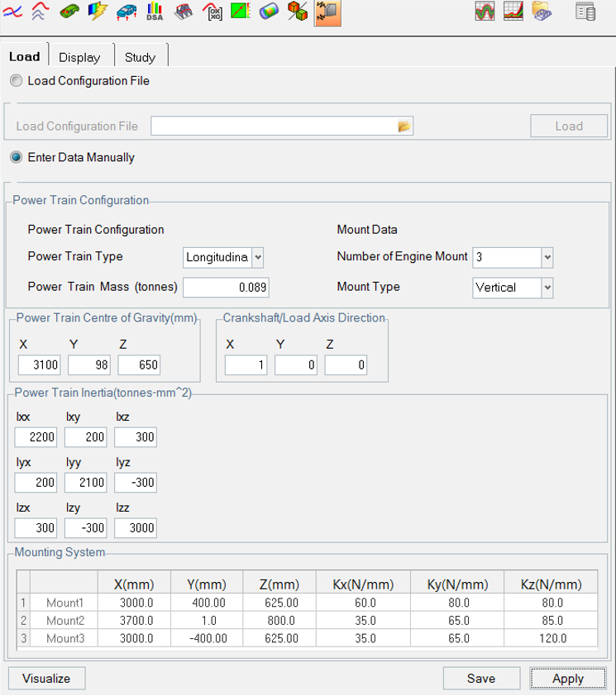Switch to the Study tab

[x=140, y=57]
